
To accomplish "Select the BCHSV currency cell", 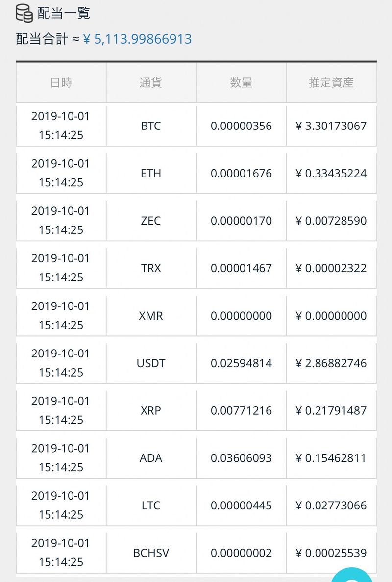I will coord(151,553).
